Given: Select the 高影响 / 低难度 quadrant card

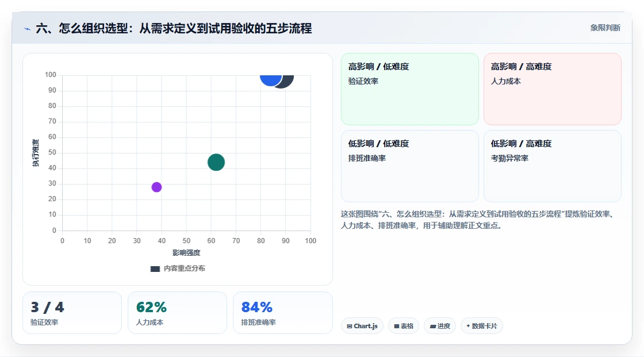Looking at the screenshot, I should 410,89.
